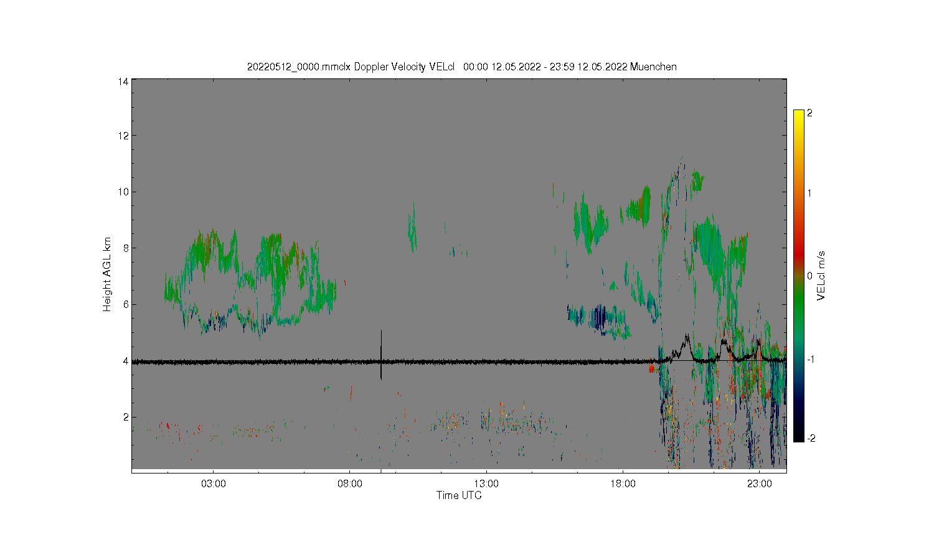Click the 13:00 time tick label
Screen dimensions: 934x560
pyautogui.click(x=486, y=483)
